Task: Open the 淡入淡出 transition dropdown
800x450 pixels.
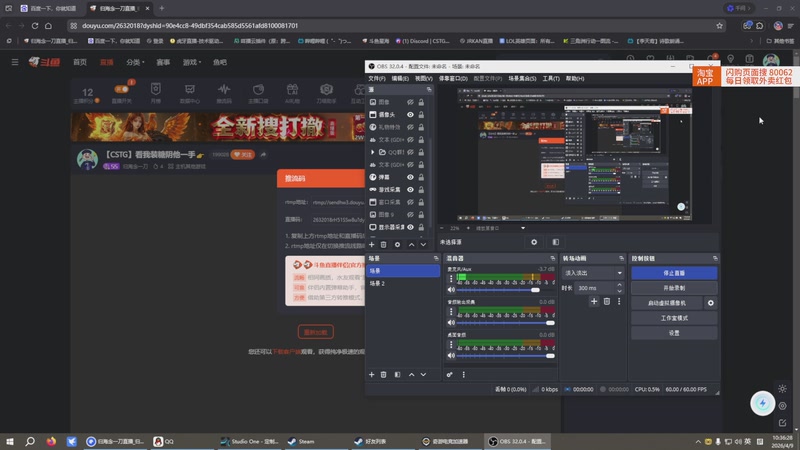Action: point(593,272)
